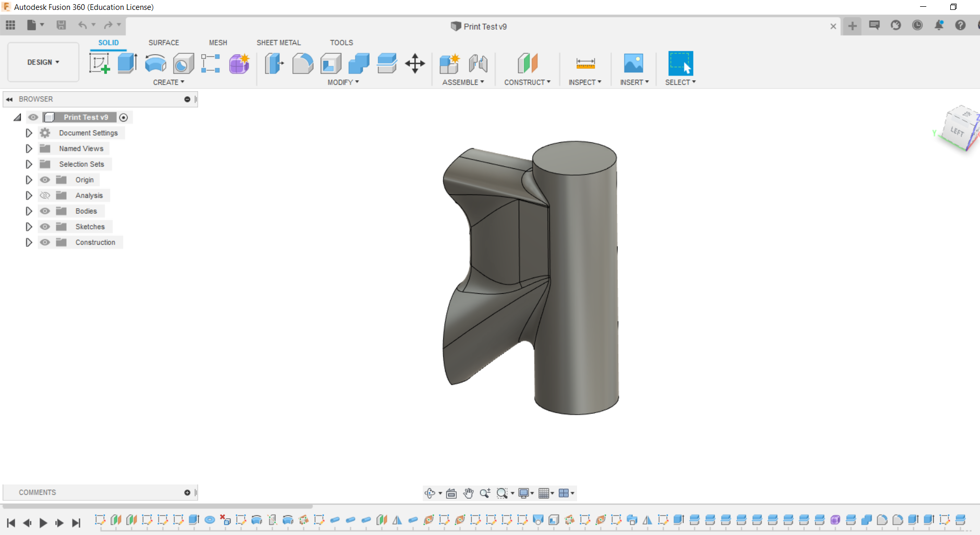This screenshot has width=980, height=535.
Task: Open the notifications bell
Action: [939, 25]
